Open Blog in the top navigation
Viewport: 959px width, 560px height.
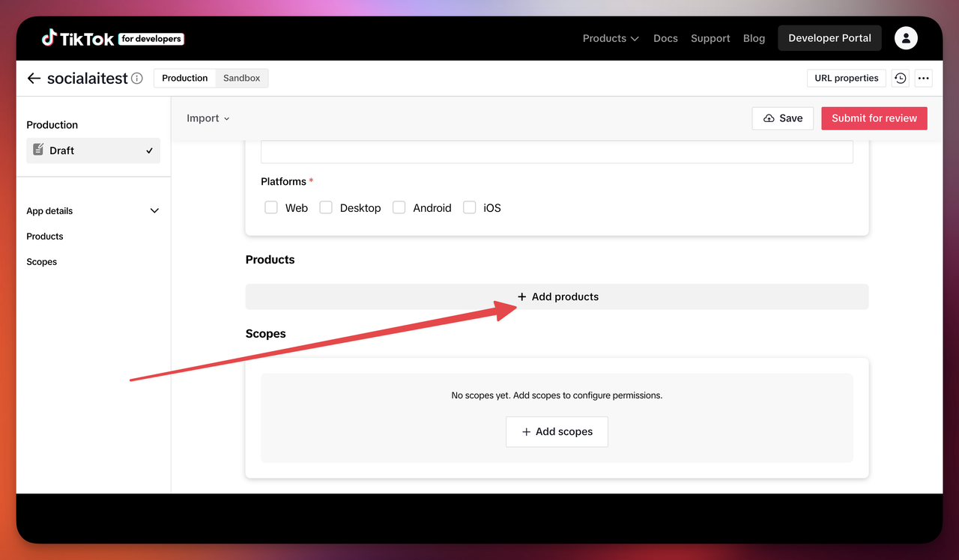coord(754,38)
